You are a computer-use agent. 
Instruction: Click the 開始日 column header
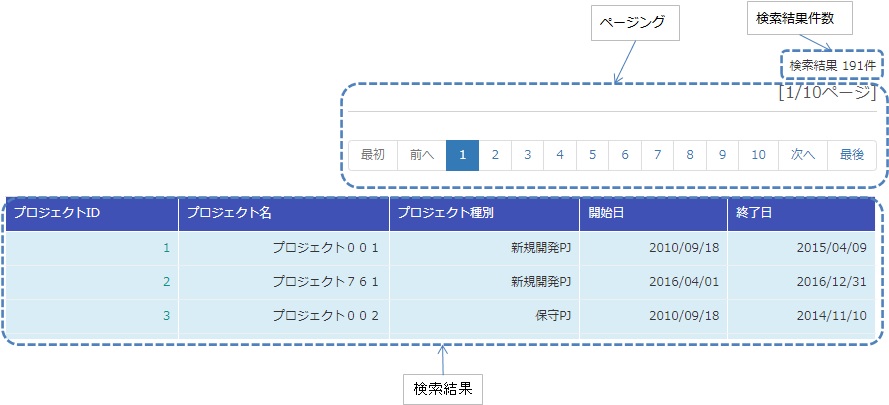[653, 214]
